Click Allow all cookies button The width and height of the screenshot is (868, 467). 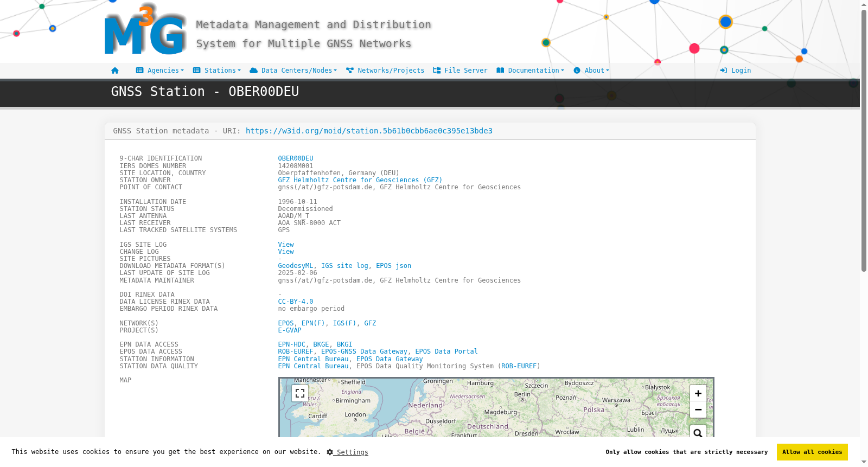[x=812, y=452]
